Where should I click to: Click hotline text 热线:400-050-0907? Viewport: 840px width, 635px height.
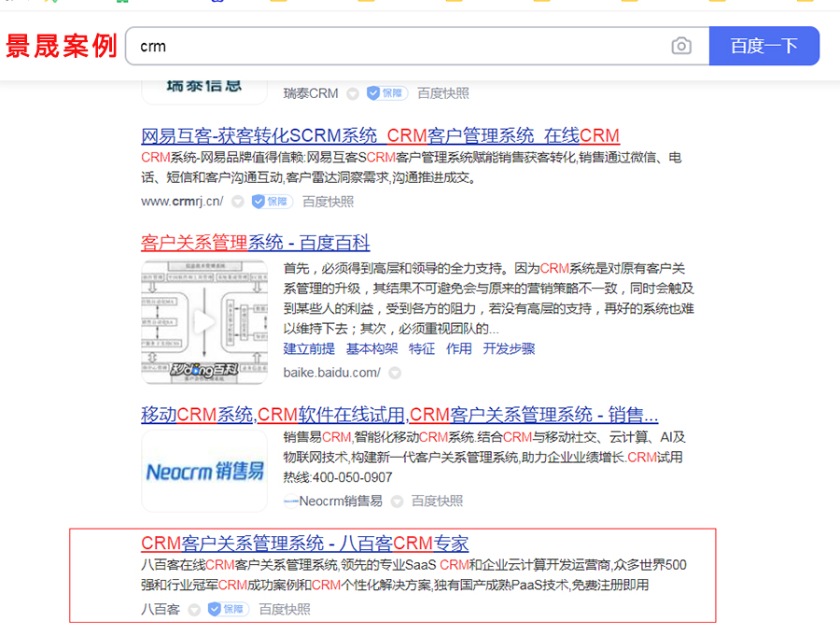coord(338,477)
